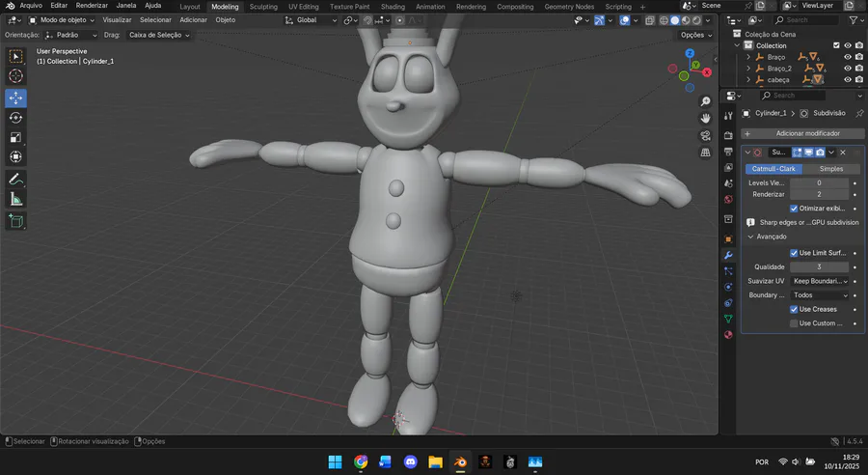Screen dimensions: 868x475
Task: Open the Object Data mesh tab
Action: [728, 319]
